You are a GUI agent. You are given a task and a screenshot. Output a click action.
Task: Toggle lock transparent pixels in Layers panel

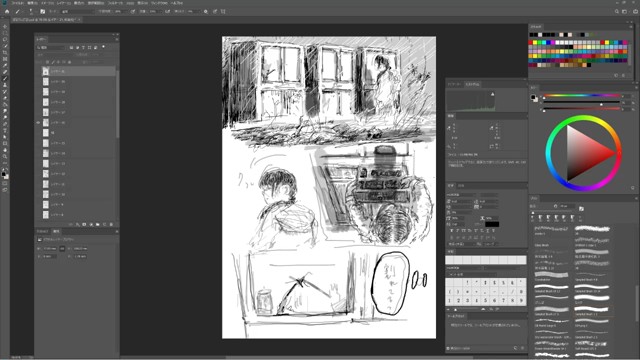tap(47, 62)
